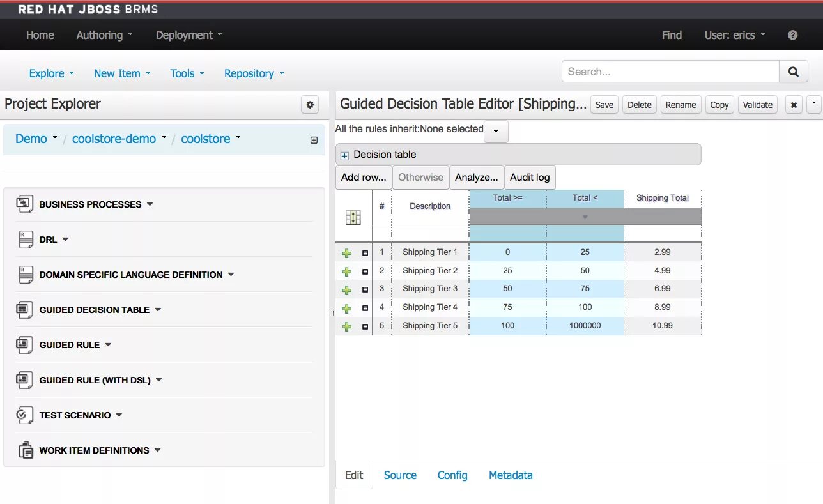Click the search magnifier button
823x504 pixels.
(x=793, y=72)
